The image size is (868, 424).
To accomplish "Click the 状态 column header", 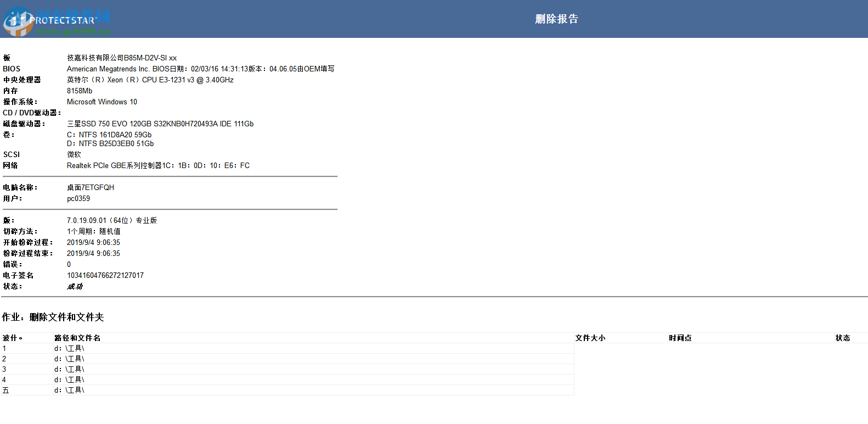I will pyautogui.click(x=843, y=338).
